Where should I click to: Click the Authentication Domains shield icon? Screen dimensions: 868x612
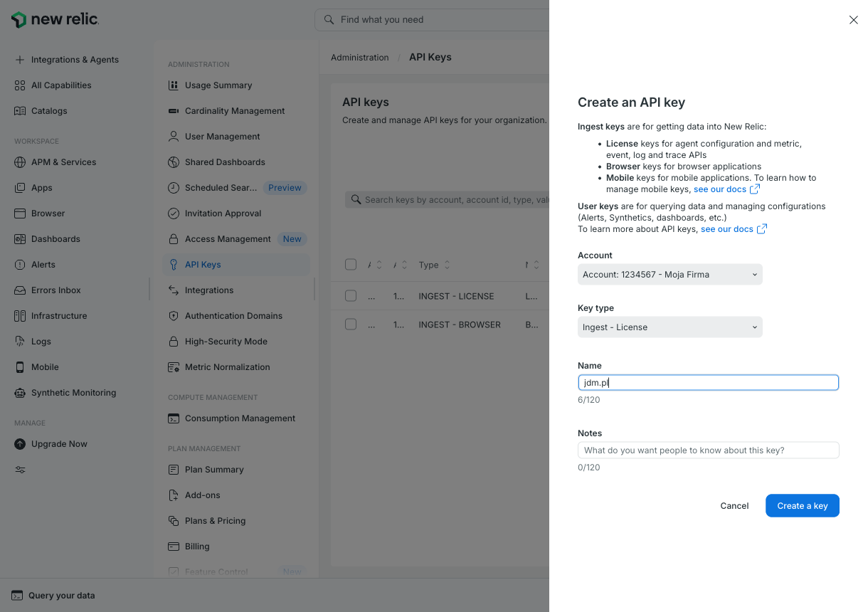click(x=174, y=316)
